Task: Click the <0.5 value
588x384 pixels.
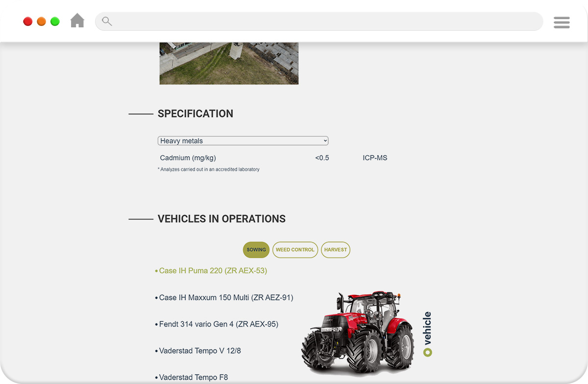Action: point(322,158)
